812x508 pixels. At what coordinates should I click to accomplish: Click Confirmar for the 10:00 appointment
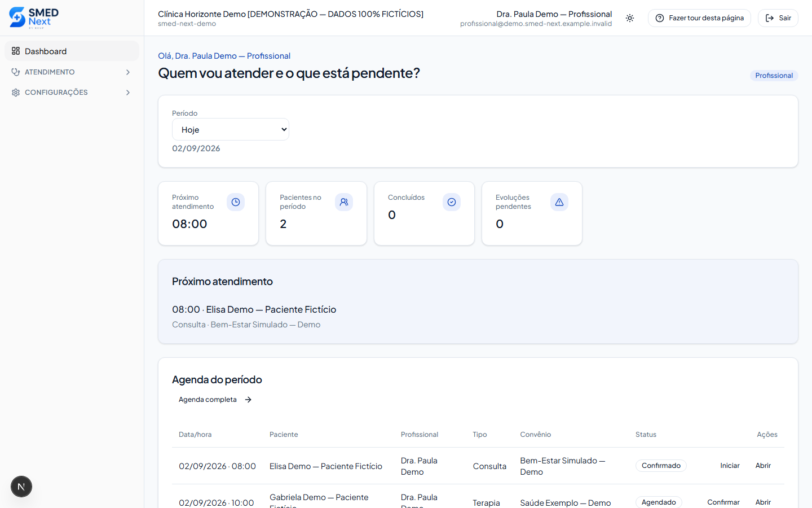(723, 502)
